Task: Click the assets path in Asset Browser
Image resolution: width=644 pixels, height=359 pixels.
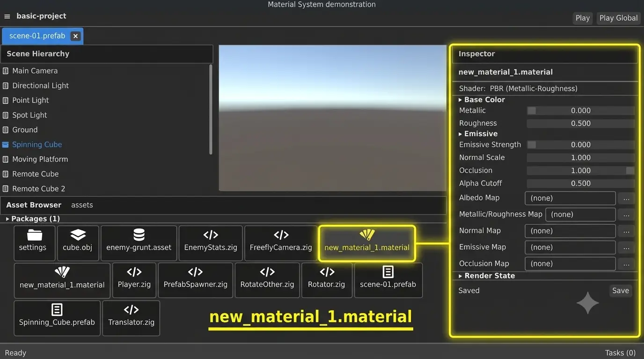Action: (82, 205)
